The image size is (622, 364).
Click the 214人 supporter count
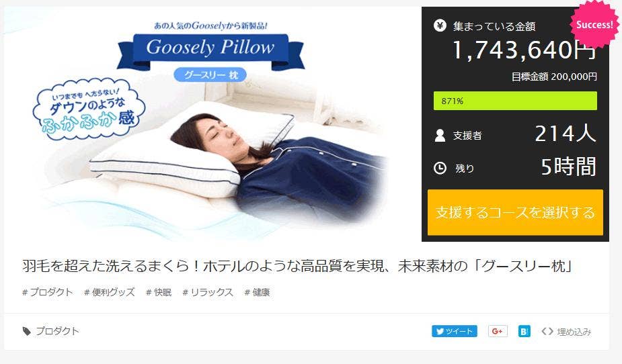tap(566, 134)
